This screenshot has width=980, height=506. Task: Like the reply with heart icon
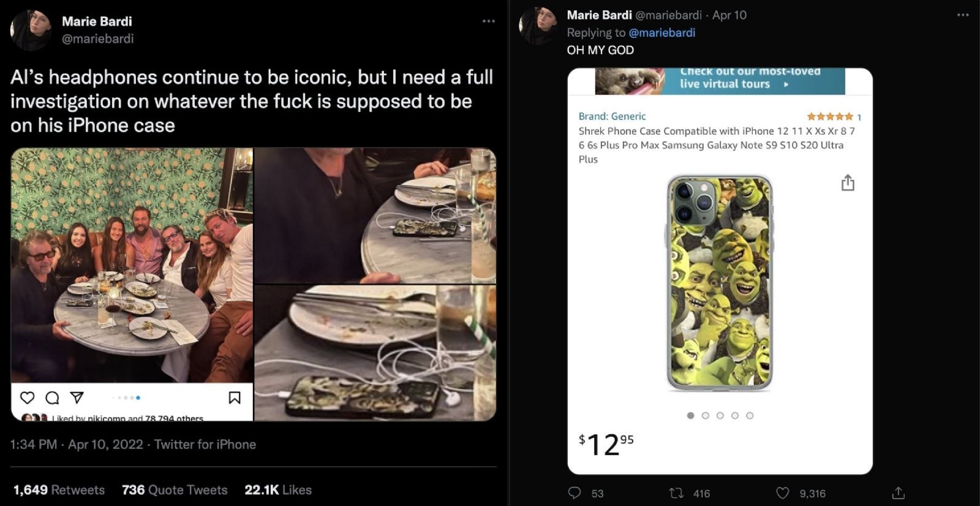[x=783, y=493]
